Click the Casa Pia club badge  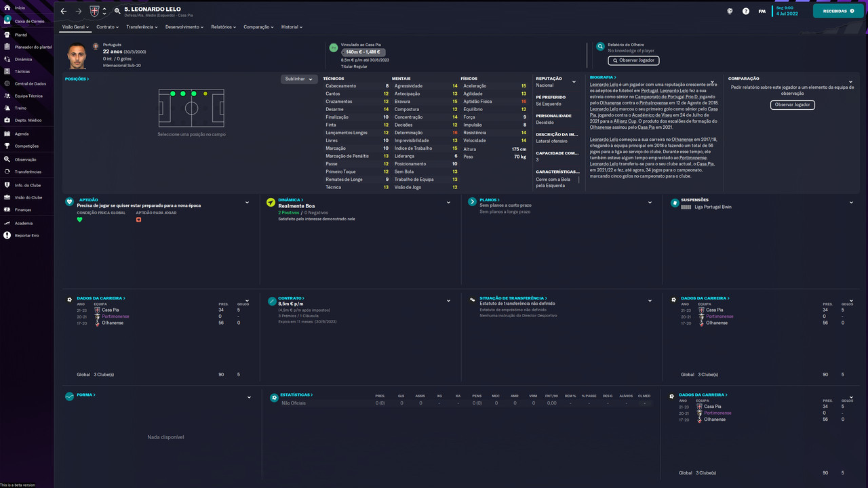coord(94,11)
